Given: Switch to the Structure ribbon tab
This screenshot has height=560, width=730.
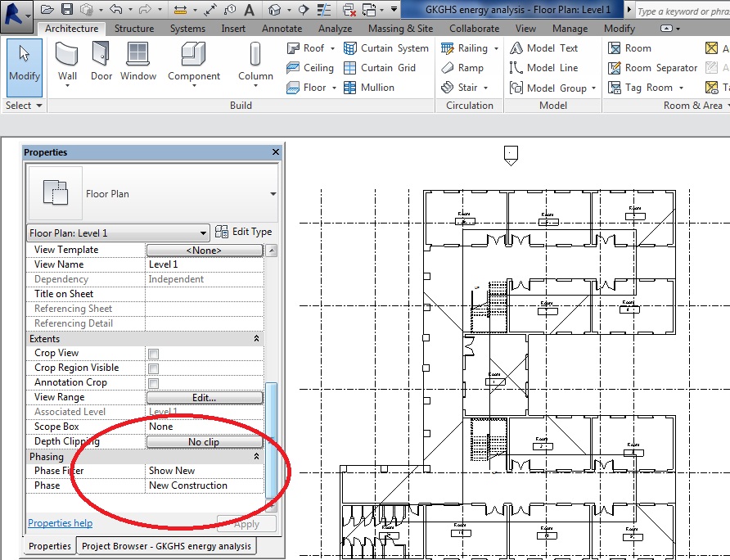Looking at the screenshot, I should pyautogui.click(x=134, y=29).
